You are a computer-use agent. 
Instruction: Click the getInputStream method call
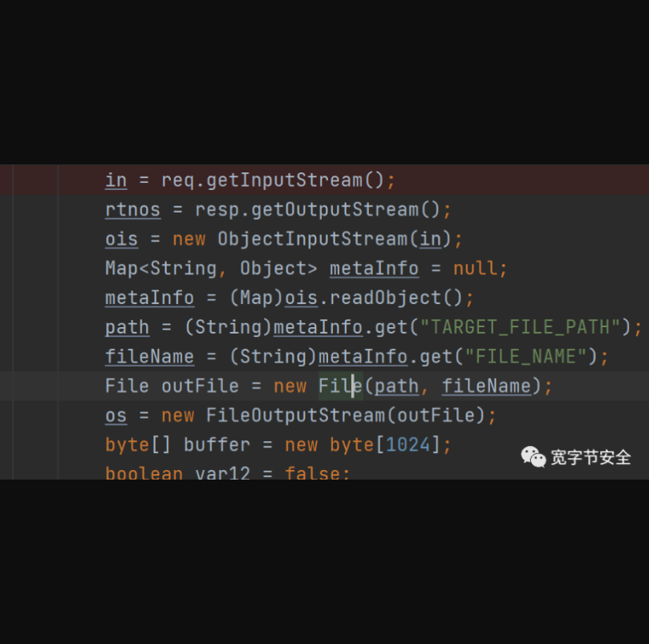[x=285, y=180]
